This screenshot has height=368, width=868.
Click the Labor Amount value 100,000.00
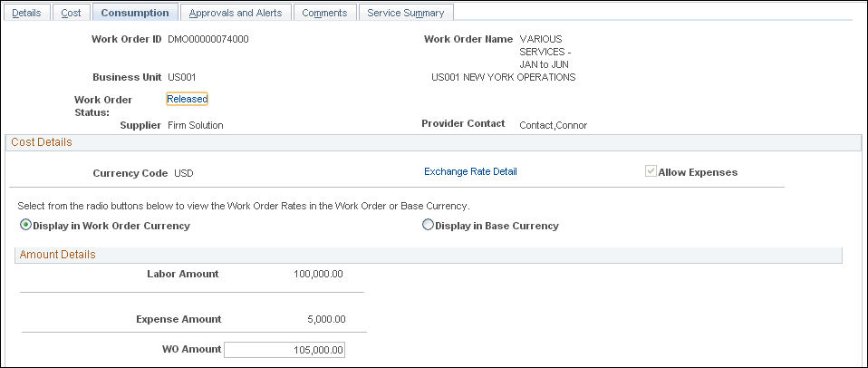coord(318,274)
